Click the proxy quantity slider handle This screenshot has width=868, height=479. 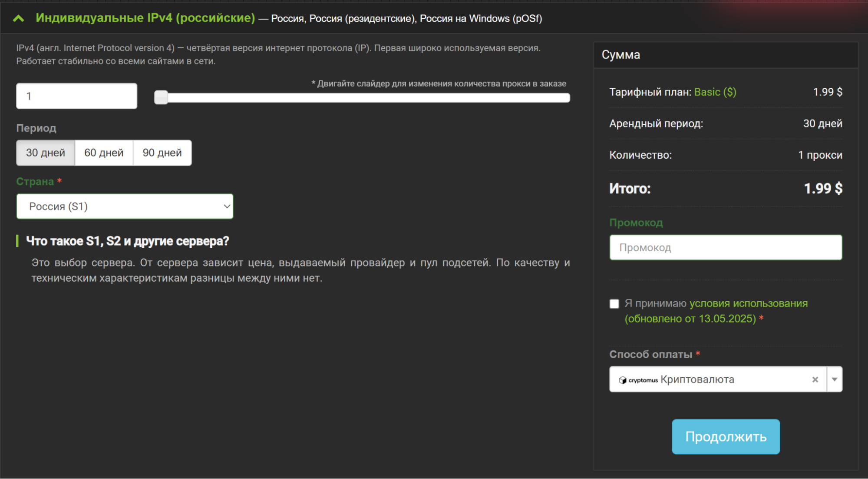pos(161,97)
